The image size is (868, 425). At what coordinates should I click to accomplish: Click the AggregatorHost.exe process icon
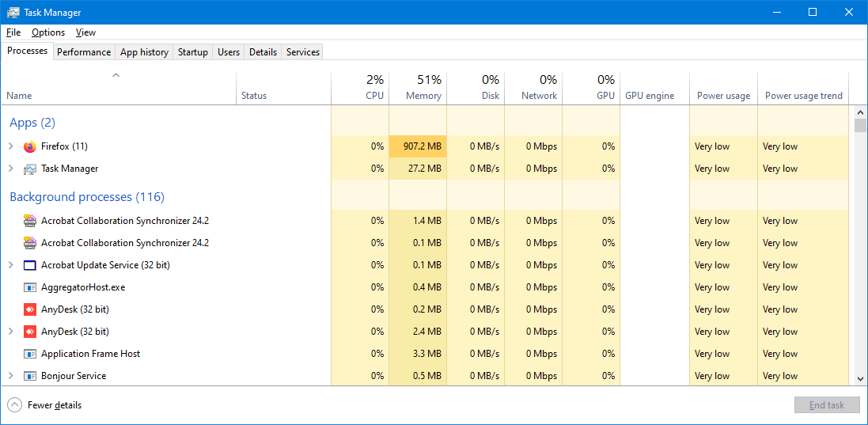pos(30,287)
